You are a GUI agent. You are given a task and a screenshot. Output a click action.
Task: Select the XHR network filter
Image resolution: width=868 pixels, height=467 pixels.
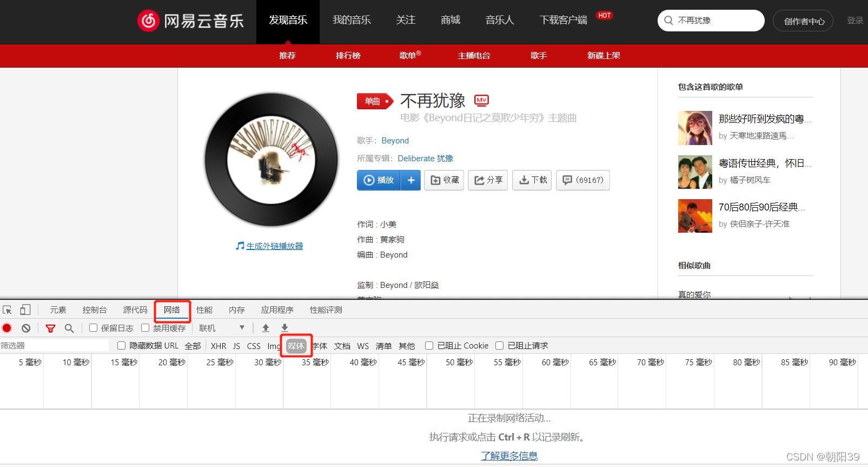click(x=218, y=346)
